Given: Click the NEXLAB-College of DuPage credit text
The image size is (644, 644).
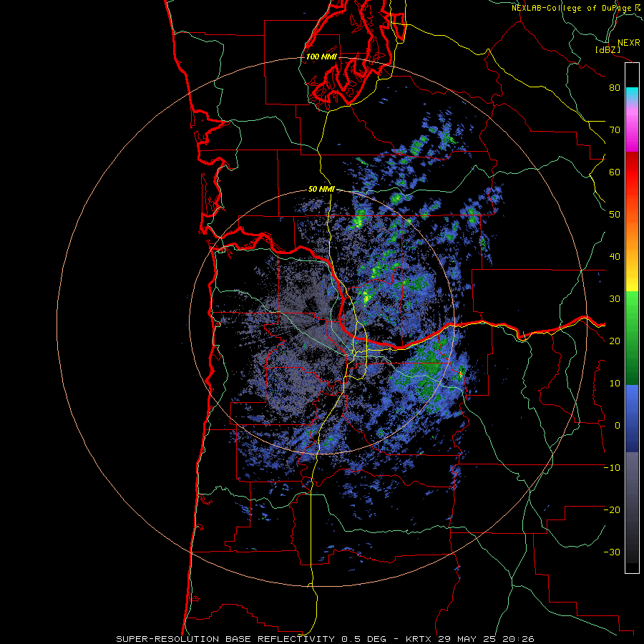Looking at the screenshot, I should click(575, 8).
